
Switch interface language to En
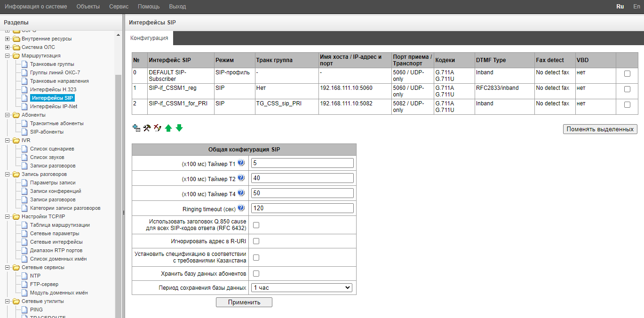pyautogui.click(x=636, y=7)
